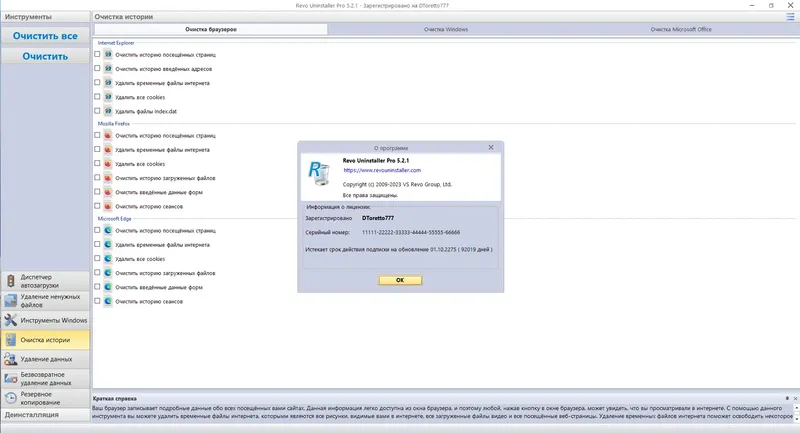Open the revouninstaller.com link
The image size is (800, 433).
point(382,170)
